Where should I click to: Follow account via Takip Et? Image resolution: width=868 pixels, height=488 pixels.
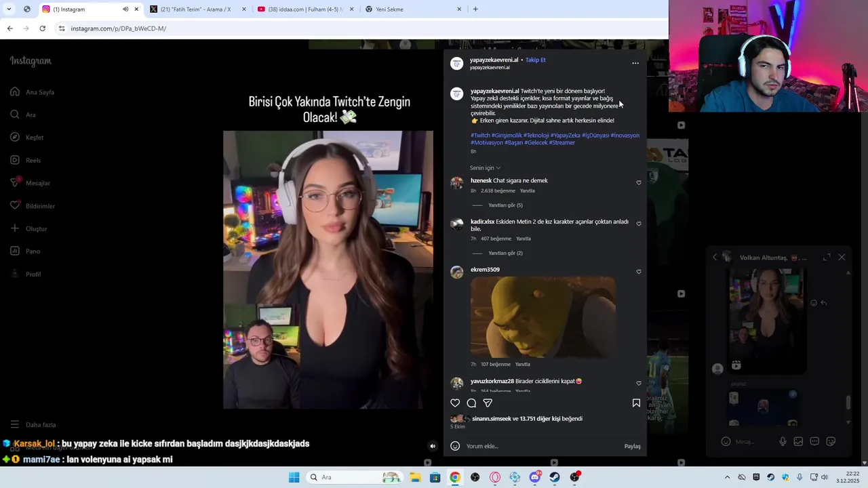(x=535, y=60)
